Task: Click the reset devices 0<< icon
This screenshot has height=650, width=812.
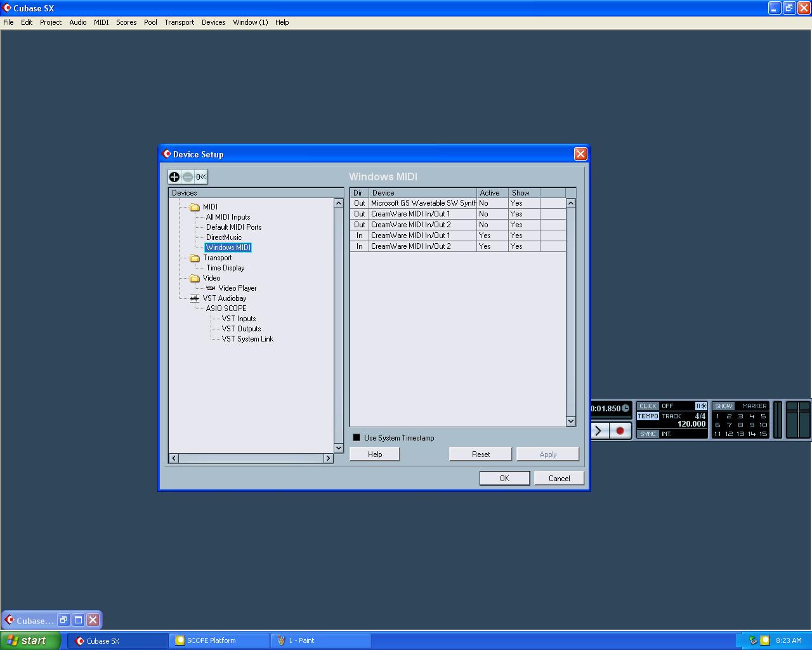Action: 200,176
